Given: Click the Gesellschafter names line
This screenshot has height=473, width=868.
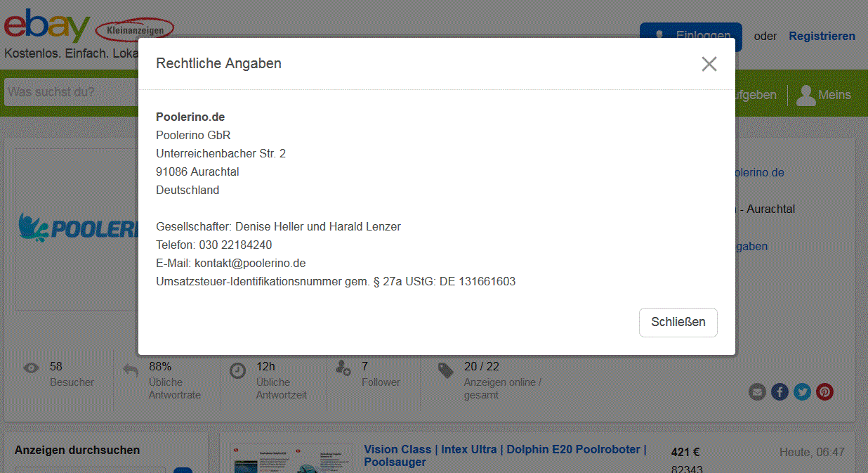Looking at the screenshot, I should [278, 226].
